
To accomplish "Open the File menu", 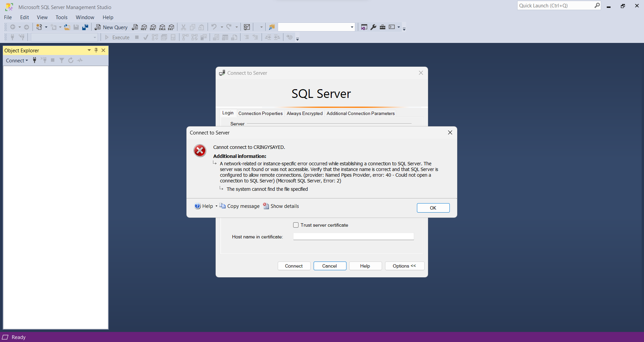I will click(x=8, y=17).
